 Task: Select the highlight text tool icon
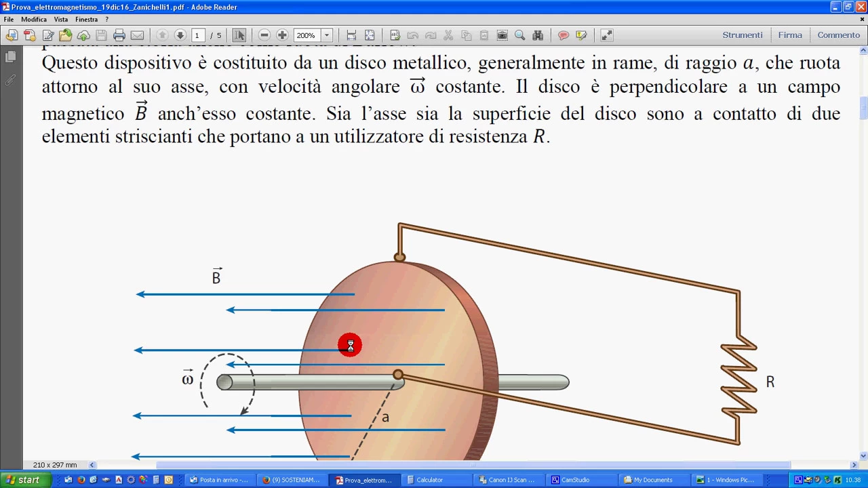tap(581, 35)
